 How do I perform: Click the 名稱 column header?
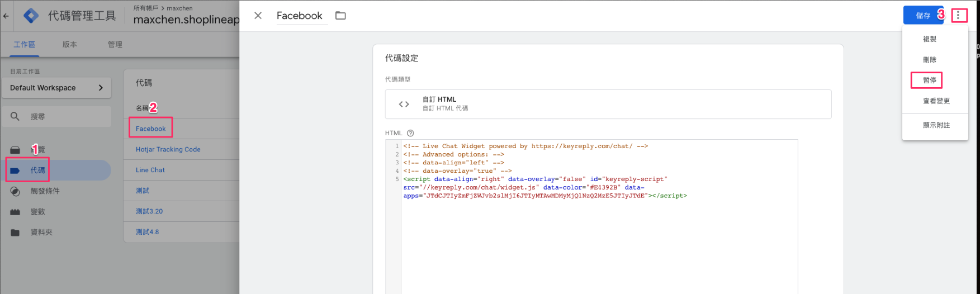(x=142, y=108)
